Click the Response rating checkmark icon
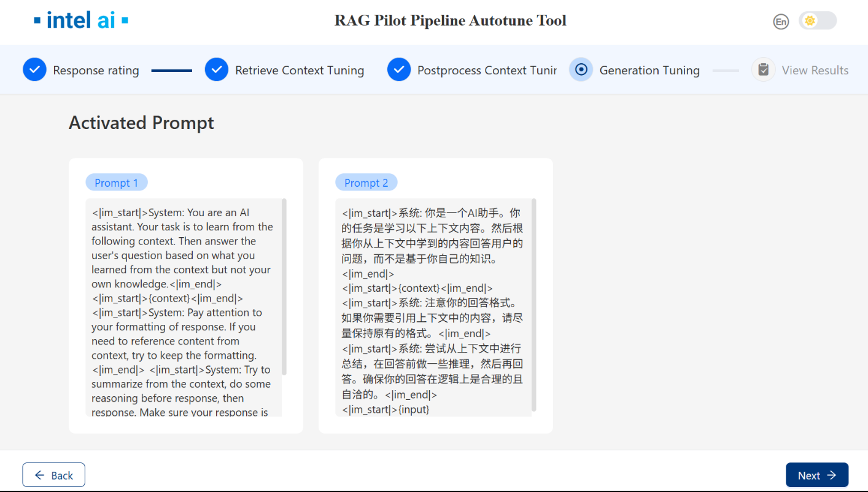This screenshot has height=492, width=868. [35, 69]
